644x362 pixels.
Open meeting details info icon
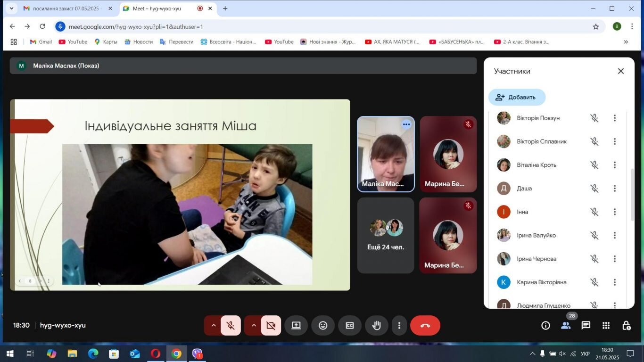point(545,325)
